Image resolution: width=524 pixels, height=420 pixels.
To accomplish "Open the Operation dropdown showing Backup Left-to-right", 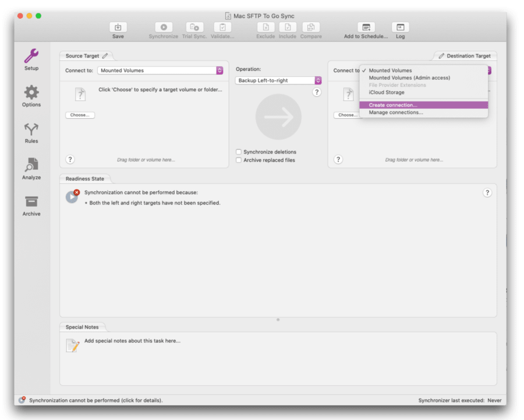I will pyautogui.click(x=278, y=80).
